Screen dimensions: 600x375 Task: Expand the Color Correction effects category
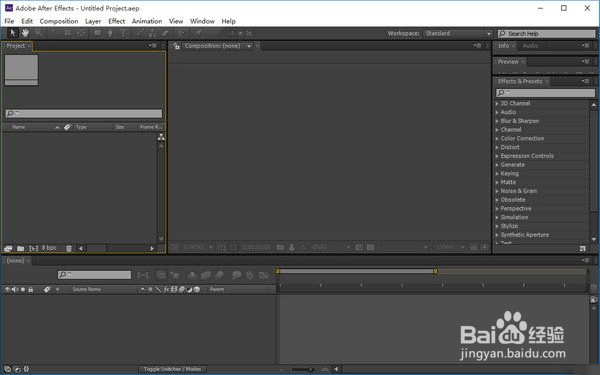point(497,139)
